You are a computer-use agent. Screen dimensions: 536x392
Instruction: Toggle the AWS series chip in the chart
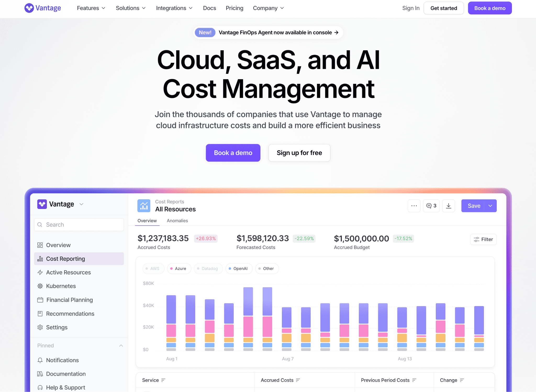(x=153, y=269)
